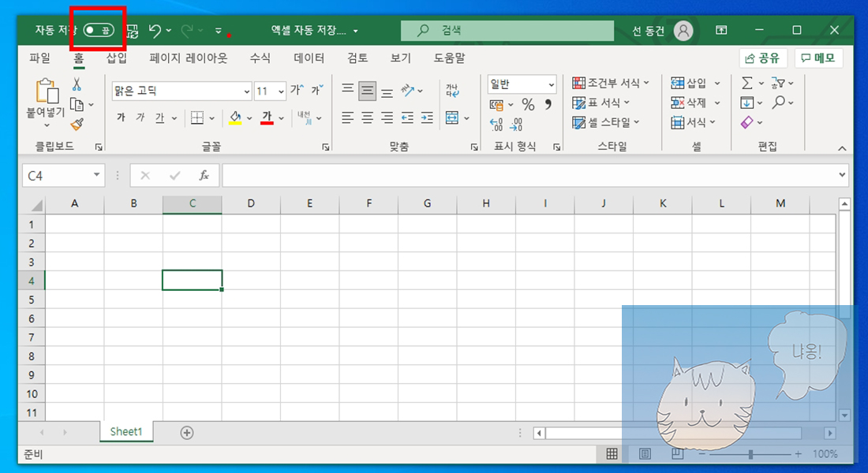Switch to the 검토 tab
Viewport: 868px width, 473px height.
click(x=357, y=58)
